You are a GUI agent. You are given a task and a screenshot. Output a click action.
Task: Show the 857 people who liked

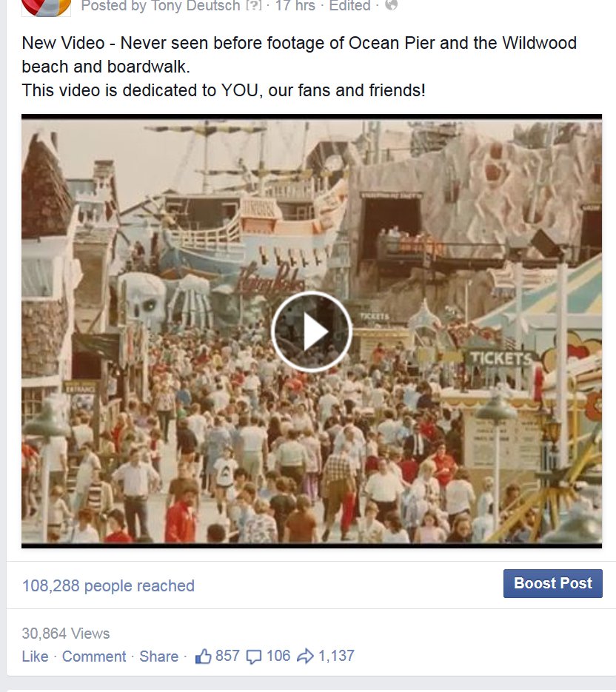(227, 656)
